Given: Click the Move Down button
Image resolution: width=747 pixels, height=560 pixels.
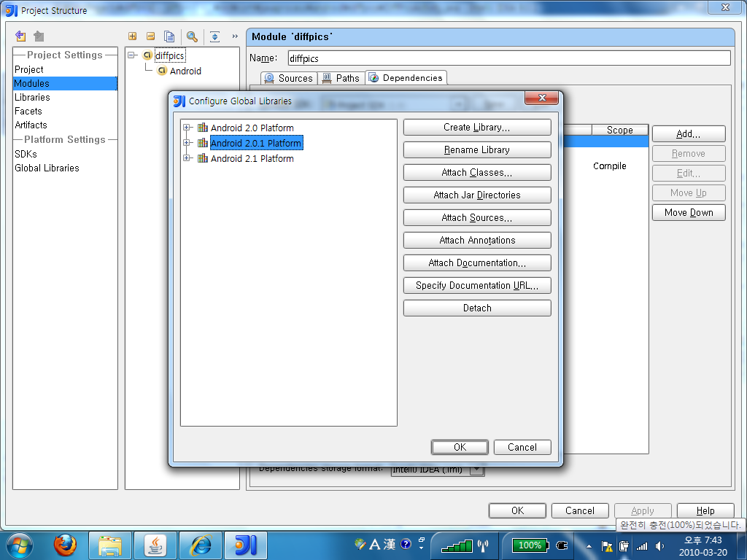Looking at the screenshot, I should 689,212.
